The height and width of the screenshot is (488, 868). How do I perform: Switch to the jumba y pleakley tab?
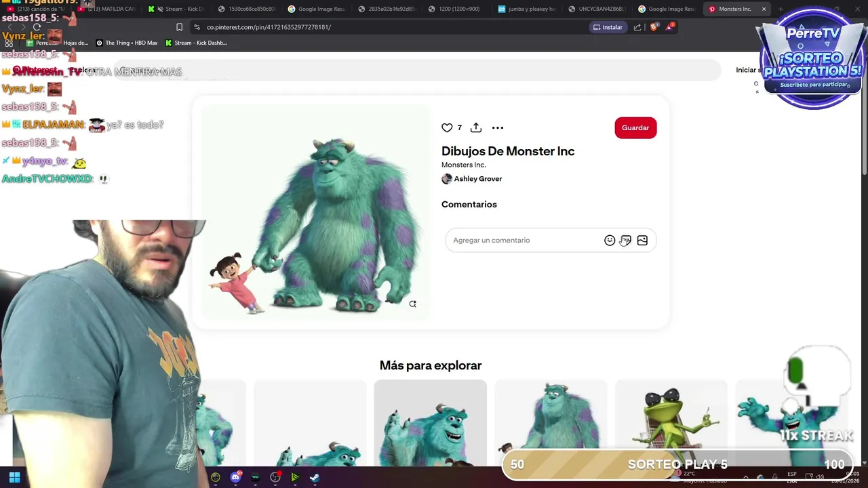(x=527, y=9)
